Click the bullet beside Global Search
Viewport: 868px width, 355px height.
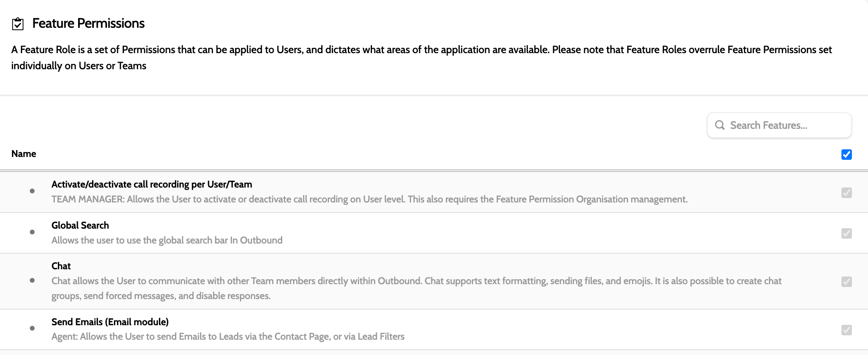click(x=32, y=232)
